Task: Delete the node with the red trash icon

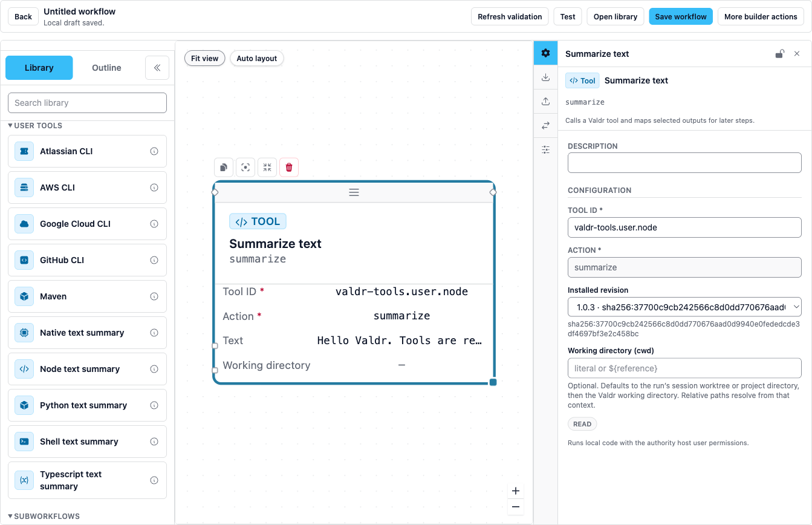Action: (x=289, y=168)
